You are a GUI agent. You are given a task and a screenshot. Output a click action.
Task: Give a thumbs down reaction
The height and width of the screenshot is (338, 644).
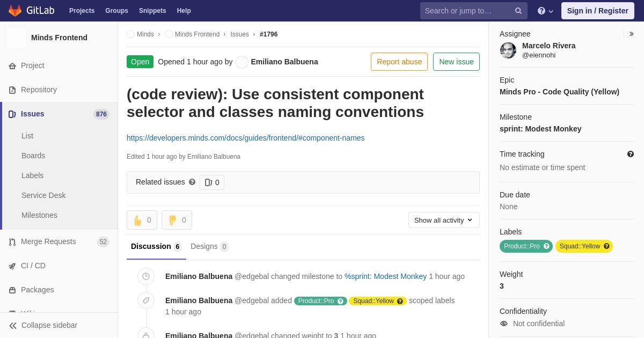177,220
